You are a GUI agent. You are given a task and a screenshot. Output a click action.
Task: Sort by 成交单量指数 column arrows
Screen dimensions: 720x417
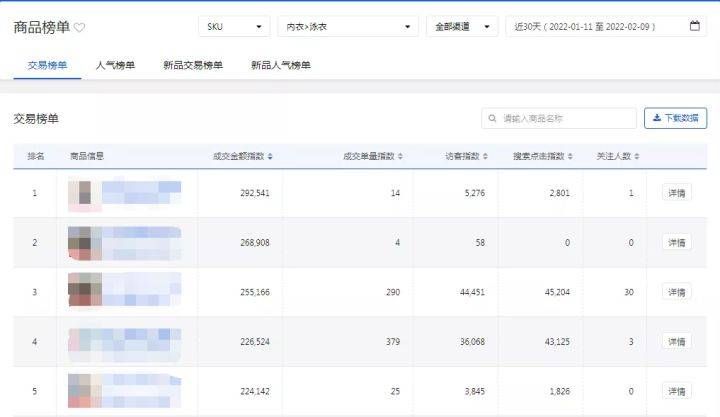coord(404,157)
